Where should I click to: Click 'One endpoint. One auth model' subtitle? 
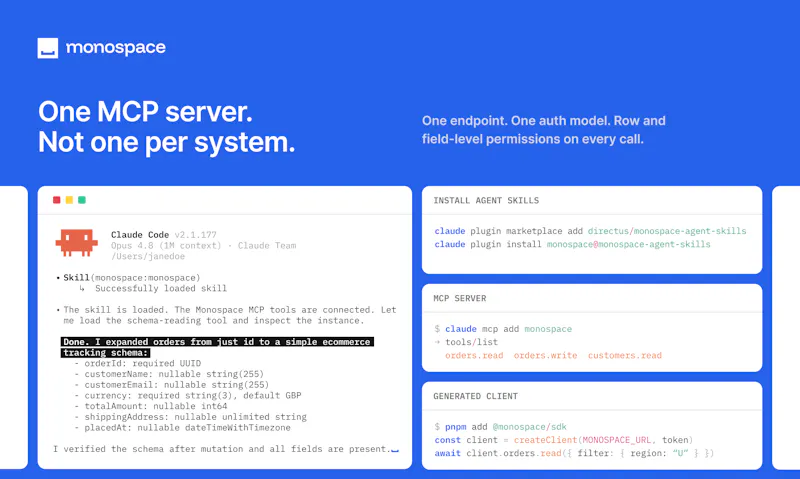point(544,130)
